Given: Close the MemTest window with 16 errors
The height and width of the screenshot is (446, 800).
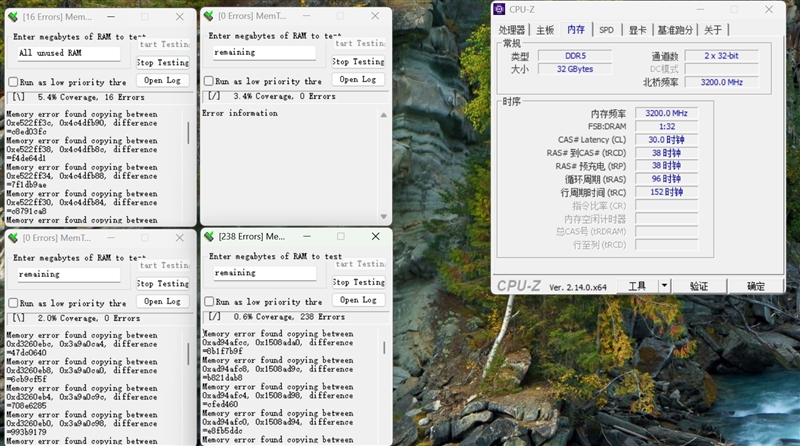Looking at the screenshot, I should click(x=179, y=17).
